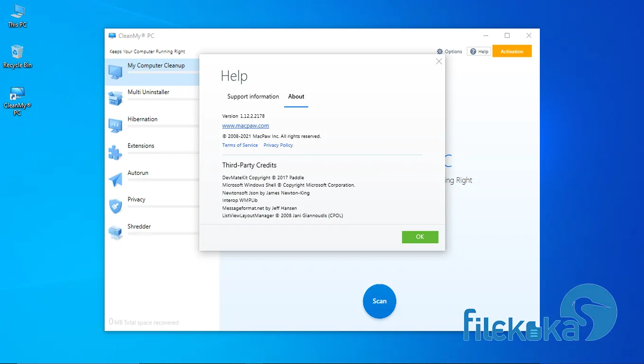Close the Help dialog with X
644x364 pixels.
click(x=439, y=62)
